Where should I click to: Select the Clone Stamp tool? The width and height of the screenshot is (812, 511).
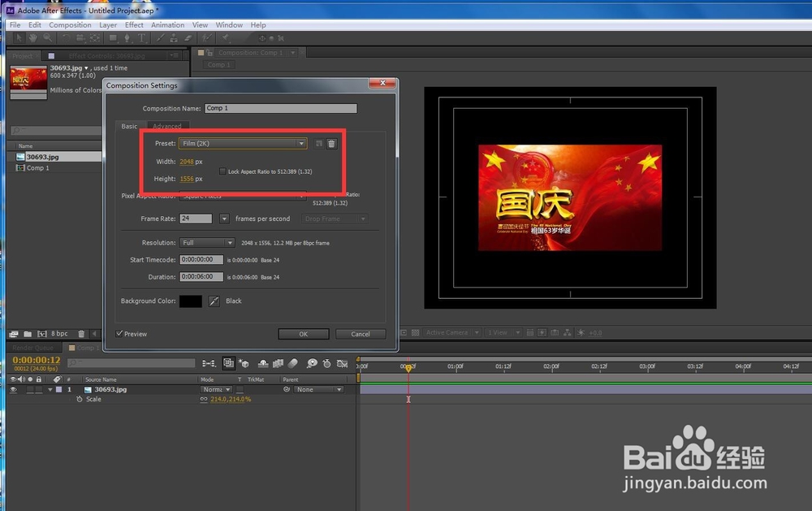174,38
